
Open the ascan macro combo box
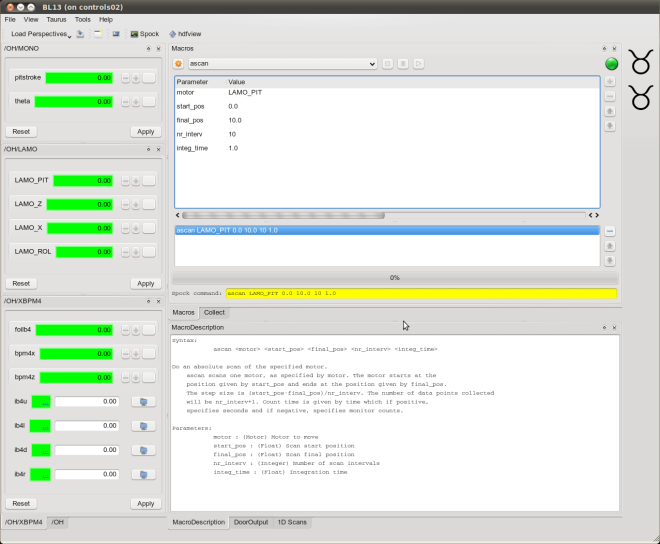click(282, 64)
